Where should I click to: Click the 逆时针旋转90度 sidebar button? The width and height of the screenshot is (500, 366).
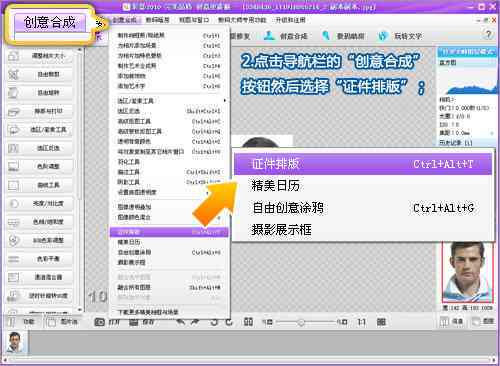point(39,296)
